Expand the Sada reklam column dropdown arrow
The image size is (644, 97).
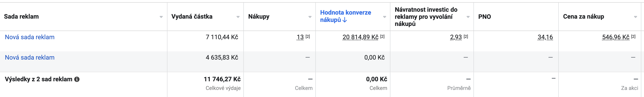pyautogui.click(x=161, y=17)
